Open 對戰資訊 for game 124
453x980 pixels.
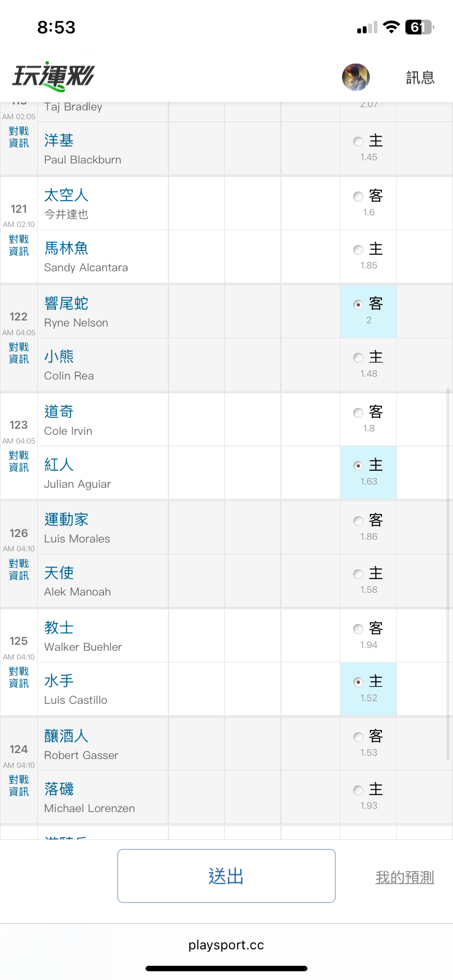pos(19,785)
